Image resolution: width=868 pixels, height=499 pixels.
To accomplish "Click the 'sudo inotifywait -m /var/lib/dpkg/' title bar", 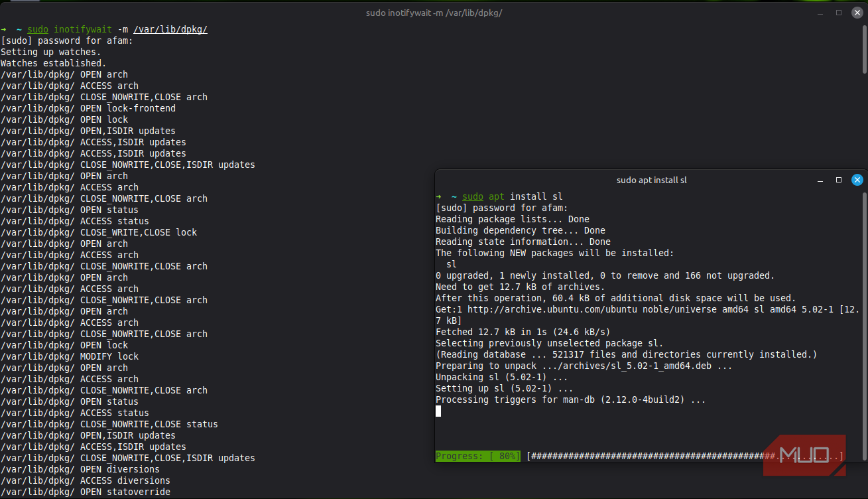I will [x=438, y=13].
